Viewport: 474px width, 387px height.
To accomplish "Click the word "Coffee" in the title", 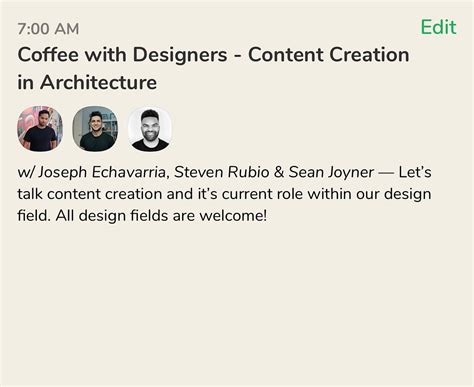I will pos(48,55).
